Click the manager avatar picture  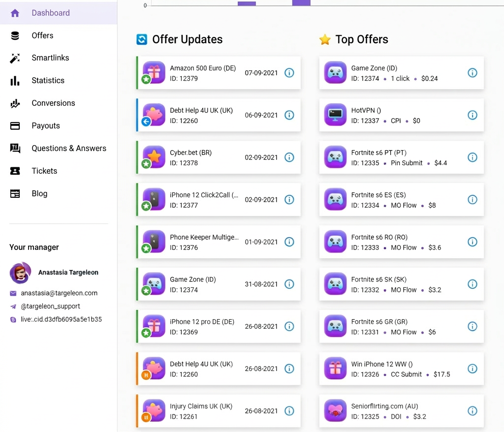[21, 273]
